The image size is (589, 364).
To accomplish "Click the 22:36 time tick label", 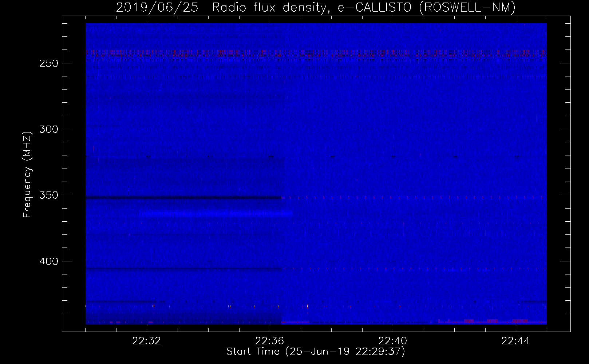I will point(270,341).
